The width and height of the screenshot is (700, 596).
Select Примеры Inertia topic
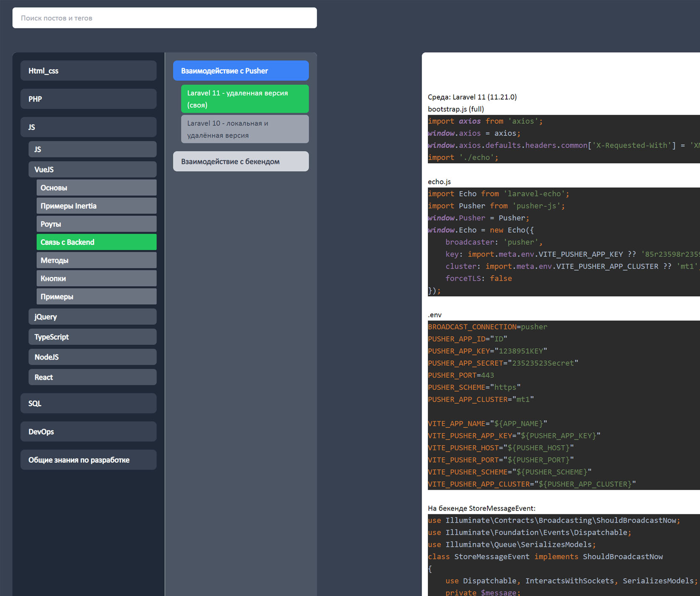96,206
